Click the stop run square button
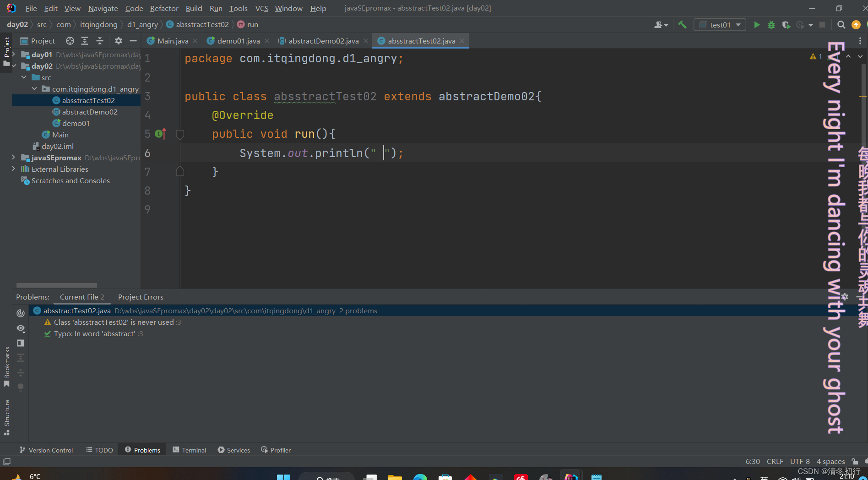The width and height of the screenshot is (868, 480). tap(822, 25)
